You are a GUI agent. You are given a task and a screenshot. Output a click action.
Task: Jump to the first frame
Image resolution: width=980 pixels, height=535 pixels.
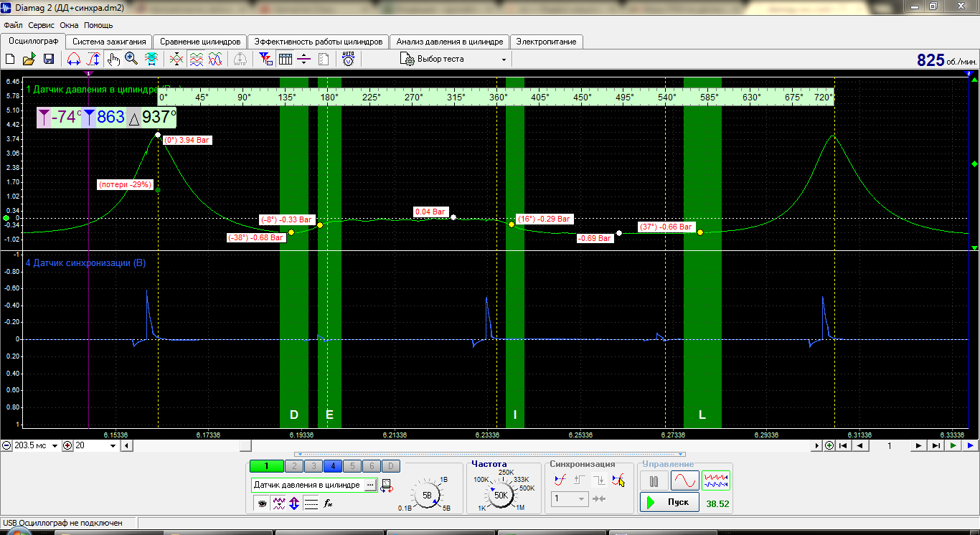(844, 445)
